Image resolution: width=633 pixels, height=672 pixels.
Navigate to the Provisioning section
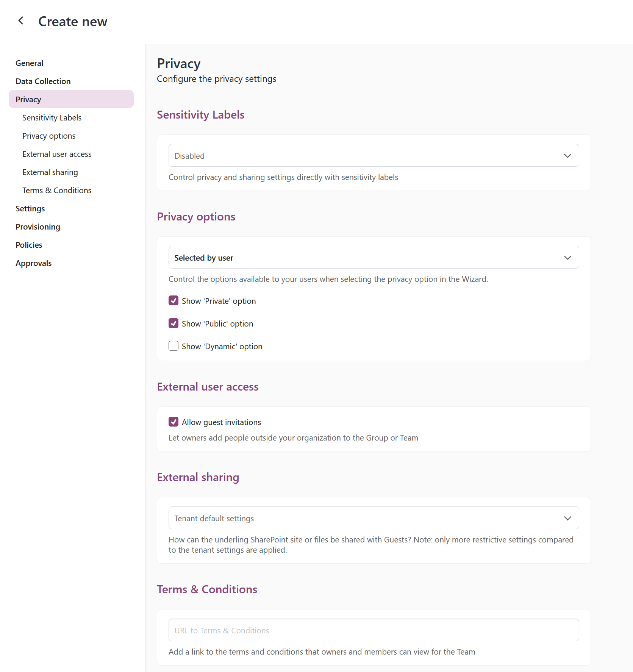click(38, 227)
